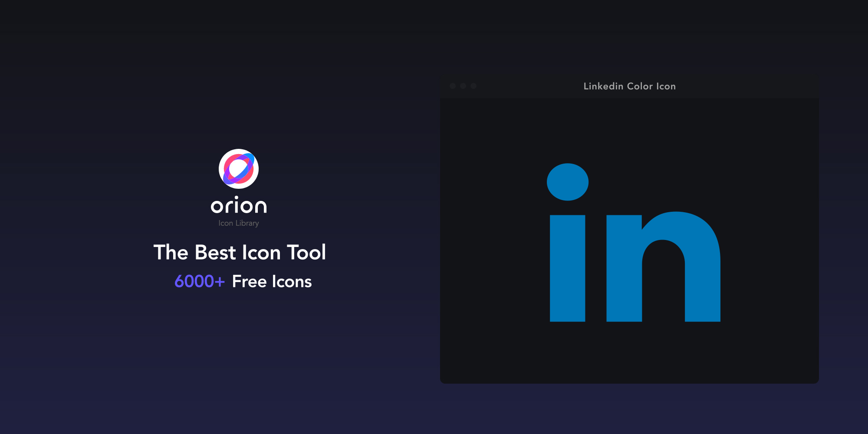Click the 6000+ highlighted text

point(199,281)
